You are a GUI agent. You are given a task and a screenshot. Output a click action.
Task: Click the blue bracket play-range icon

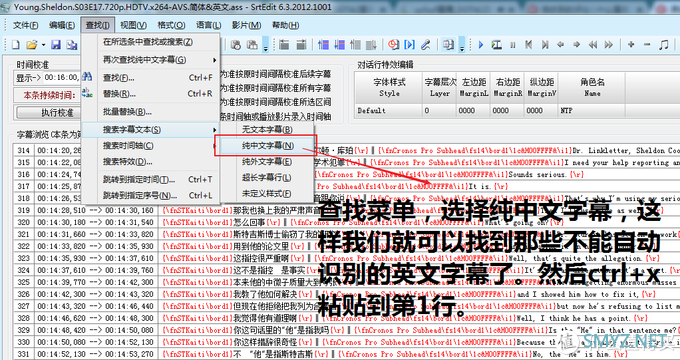[x=409, y=44]
